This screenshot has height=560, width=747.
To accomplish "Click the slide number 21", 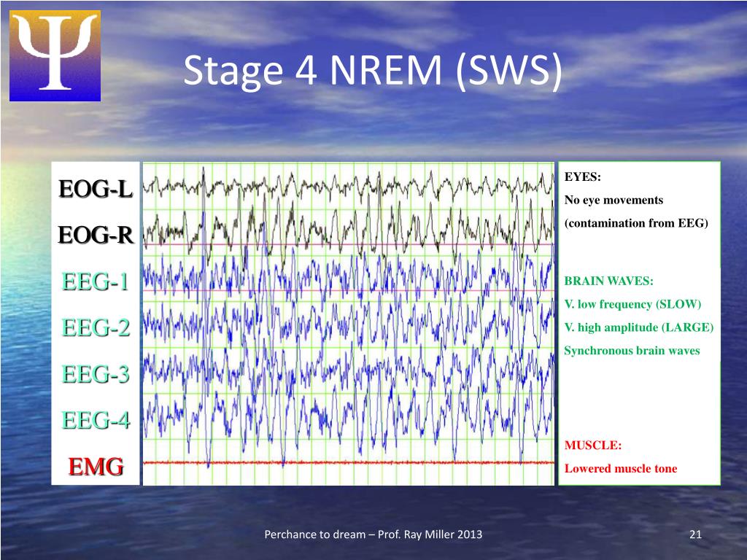I will point(695,534).
